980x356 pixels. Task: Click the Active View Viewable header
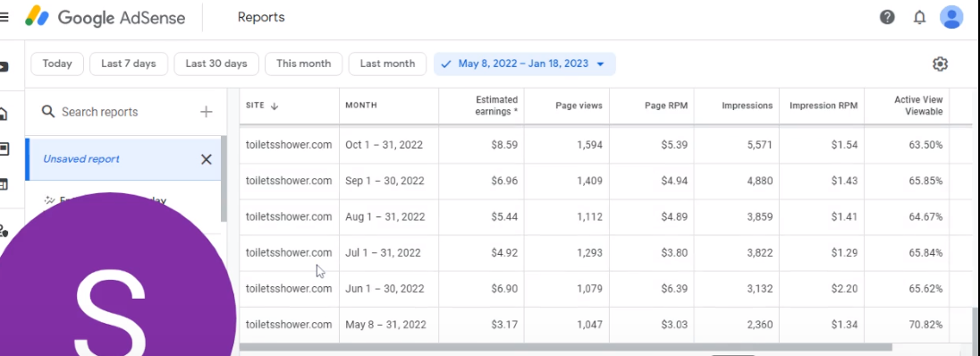(x=918, y=106)
